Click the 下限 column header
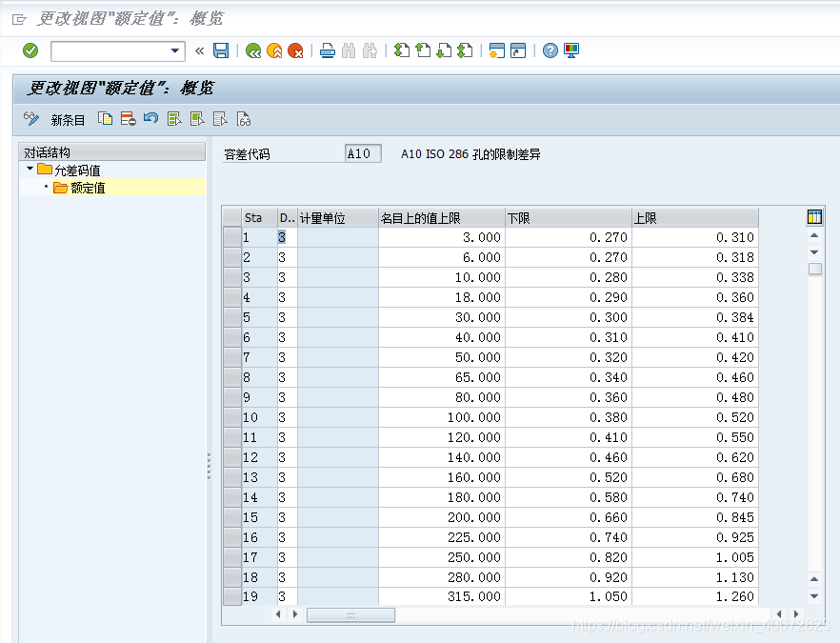This screenshot has height=643, width=840. pos(568,218)
